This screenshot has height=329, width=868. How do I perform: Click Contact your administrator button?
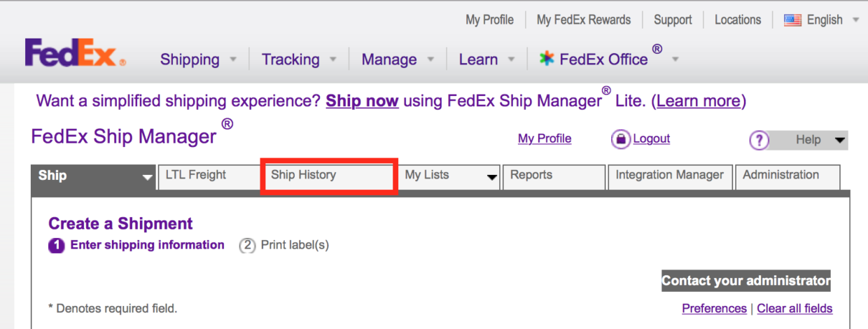(746, 281)
